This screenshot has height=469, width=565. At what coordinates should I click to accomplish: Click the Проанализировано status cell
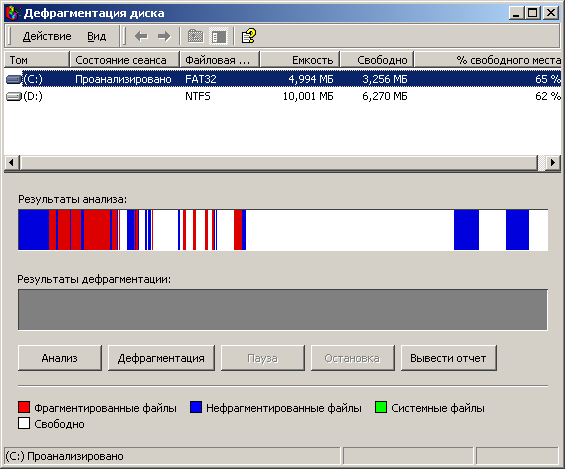[123, 79]
